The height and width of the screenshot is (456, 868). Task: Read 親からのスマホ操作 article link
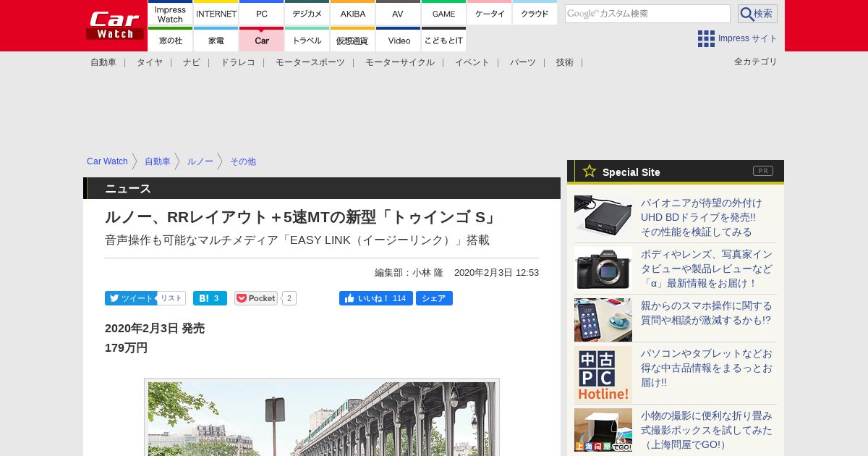pos(707,313)
